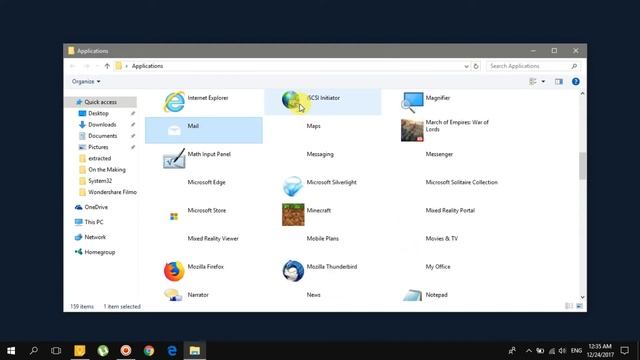The height and width of the screenshot is (360, 640).
Task: Select Quick access in navigation pane
Action: pos(100,102)
